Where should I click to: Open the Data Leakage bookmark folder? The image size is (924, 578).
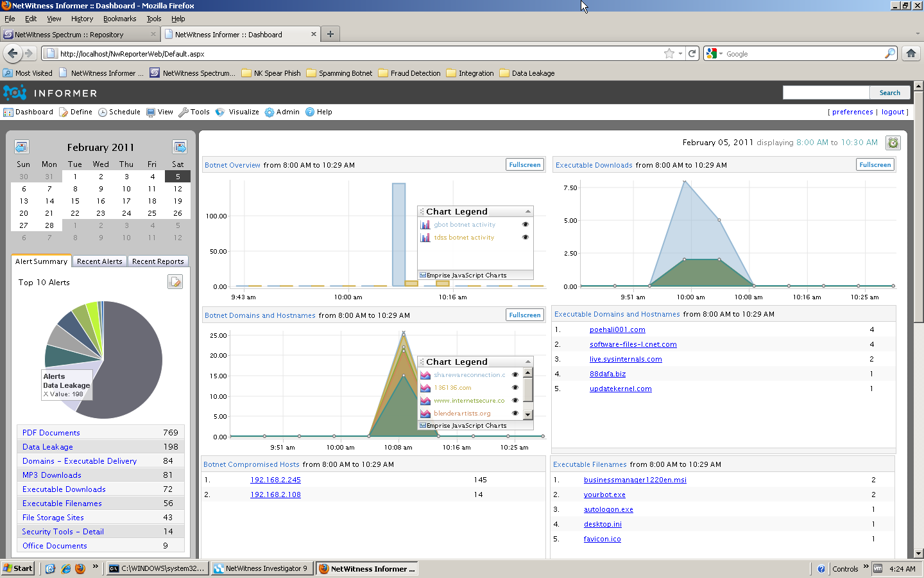point(527,73)
